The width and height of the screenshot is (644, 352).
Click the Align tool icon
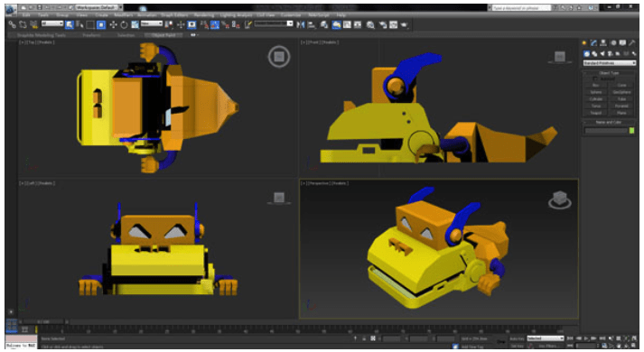(312, 25)
